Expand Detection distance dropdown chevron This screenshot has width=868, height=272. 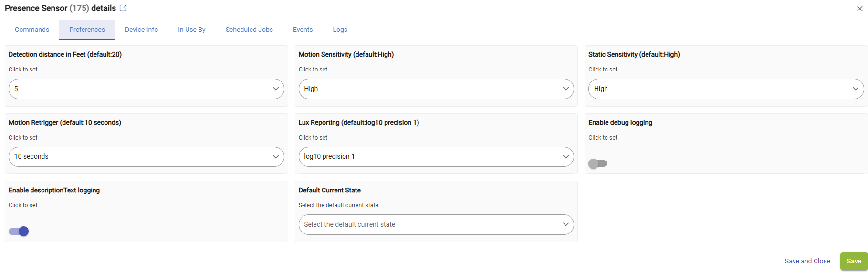click(x=275, y=89)
